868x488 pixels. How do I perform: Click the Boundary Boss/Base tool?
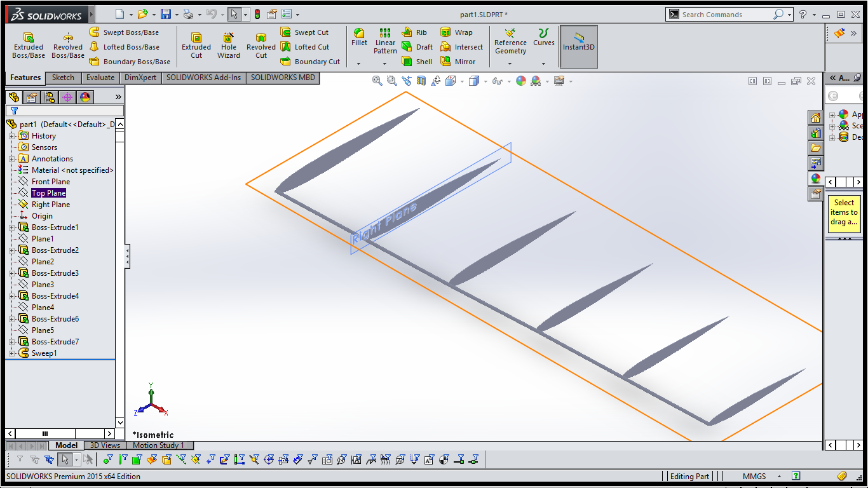130,62
